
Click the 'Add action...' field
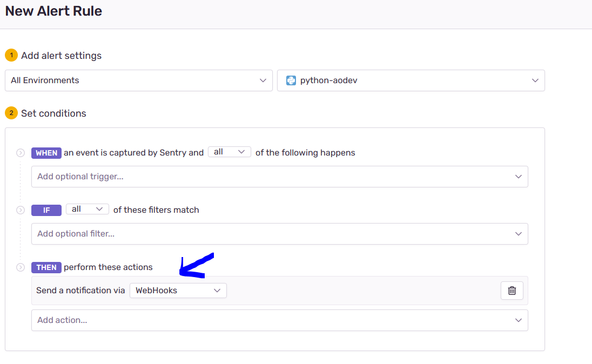(x=279, y=320)
